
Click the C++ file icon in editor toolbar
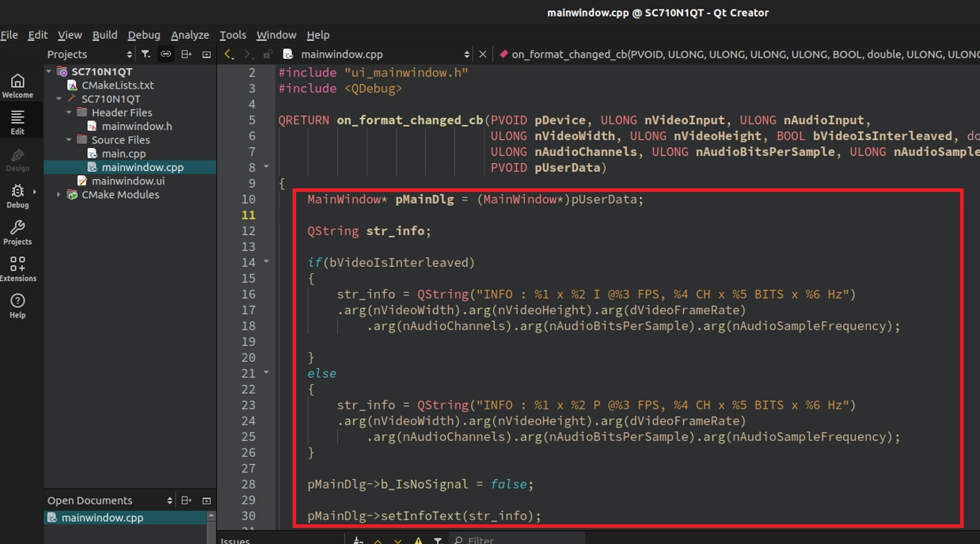point(288,54)
